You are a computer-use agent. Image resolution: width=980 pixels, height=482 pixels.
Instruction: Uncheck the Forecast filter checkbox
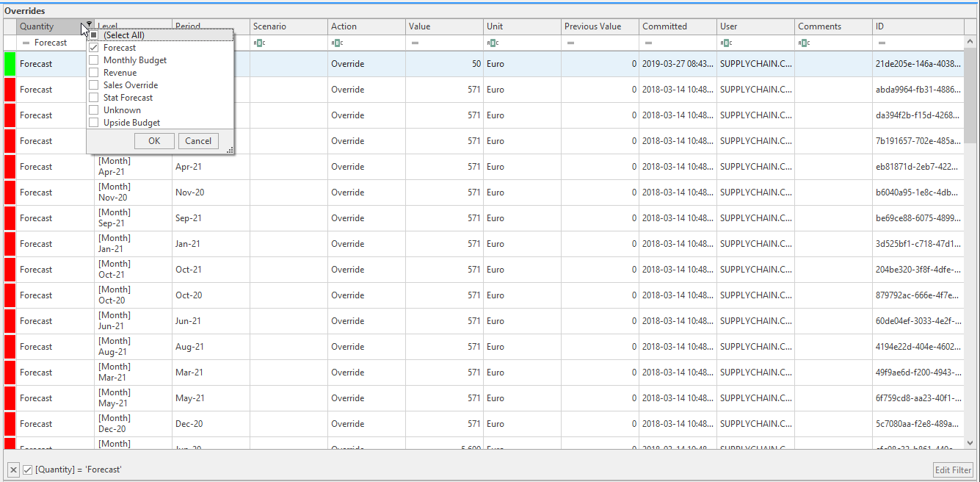click(93, 48)
